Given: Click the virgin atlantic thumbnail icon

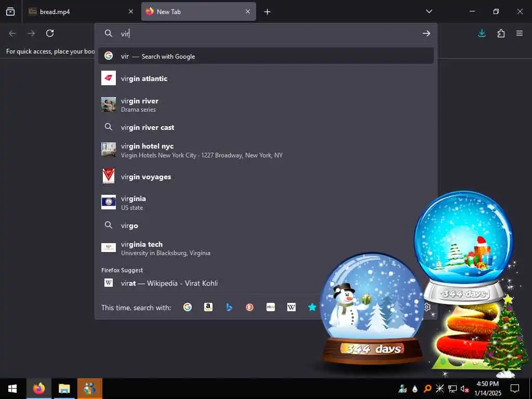Looking at the screenshot, I should click(x=109, y=78).
